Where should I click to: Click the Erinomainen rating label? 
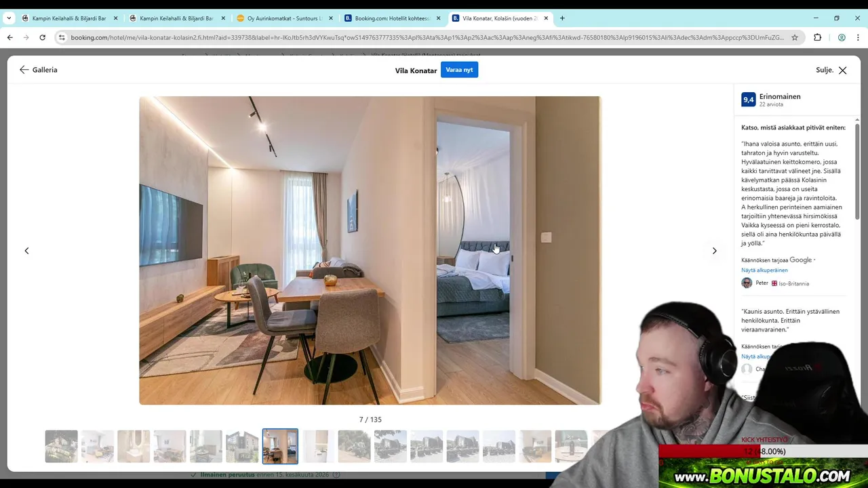780,96
